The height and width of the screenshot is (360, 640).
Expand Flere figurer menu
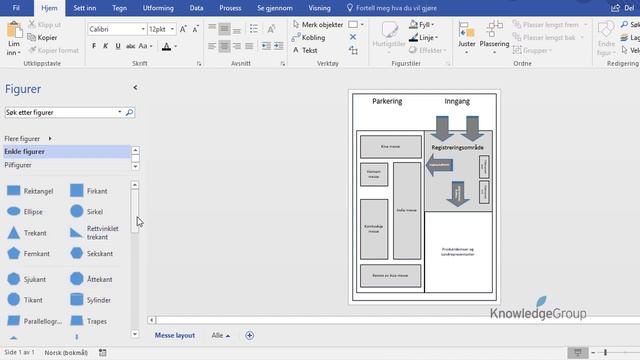click(28, 139)
